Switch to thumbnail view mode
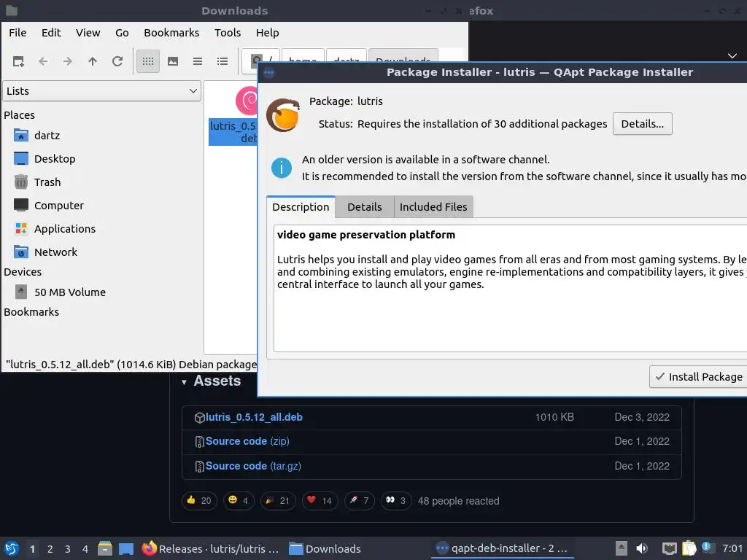 173,61
